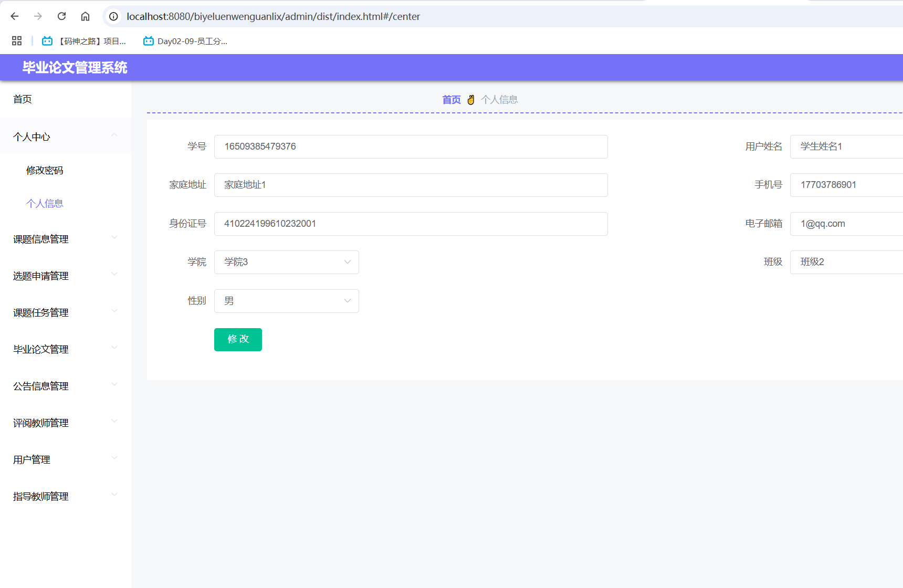
Task: Click the 手机号 field label
Action: [769, 185]
